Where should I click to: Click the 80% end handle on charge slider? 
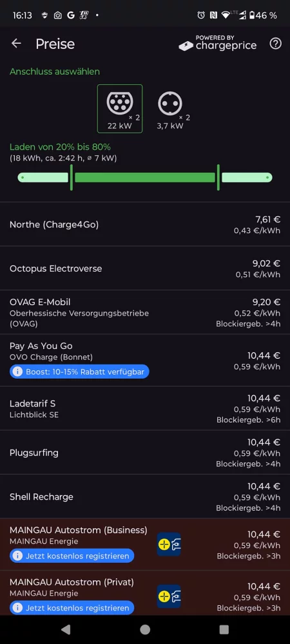point(218,178)
